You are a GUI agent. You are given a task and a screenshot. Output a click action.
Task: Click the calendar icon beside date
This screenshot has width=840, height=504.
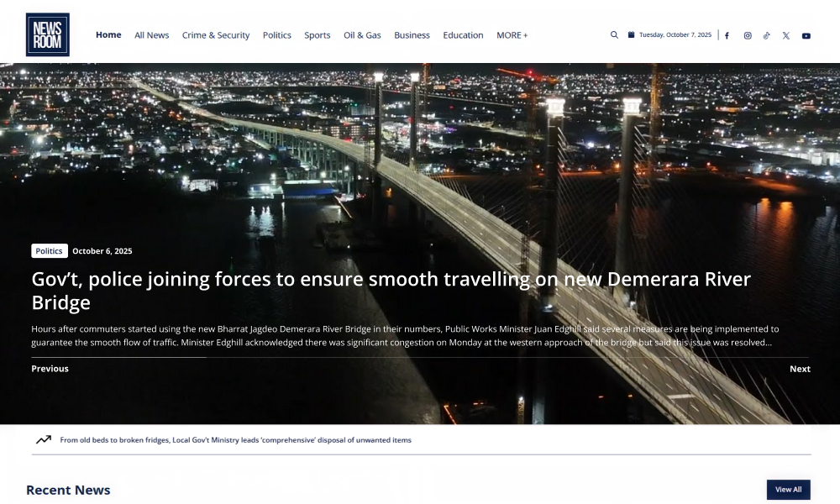[632, 35]
